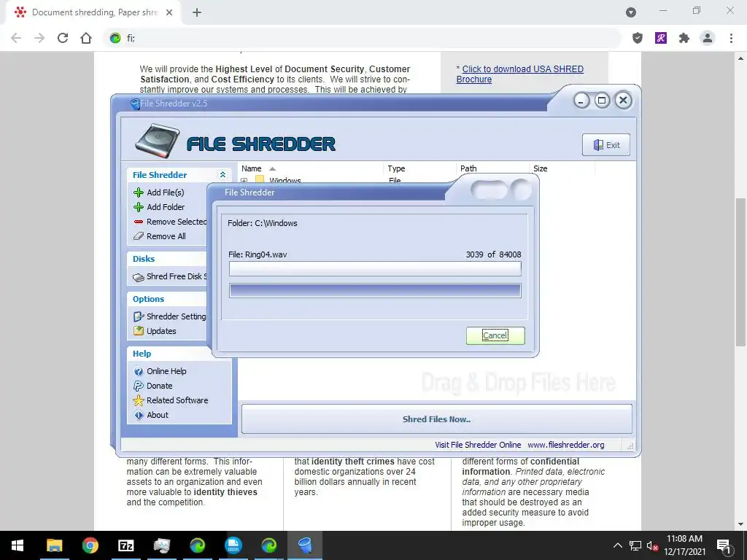
Task: Click the File Shredder hard drive logo
Action: point(158,141)
